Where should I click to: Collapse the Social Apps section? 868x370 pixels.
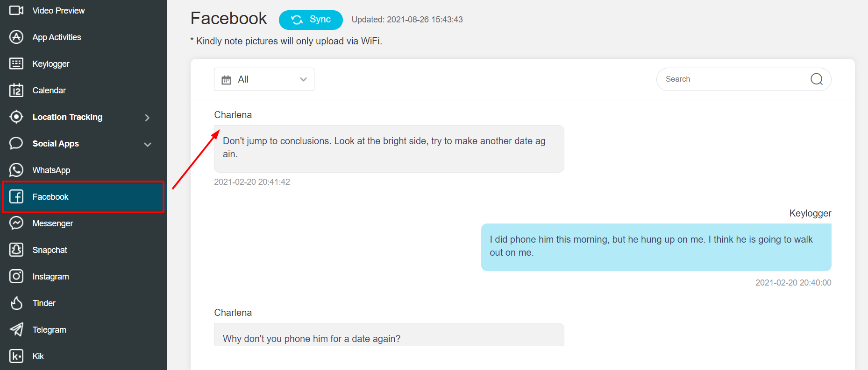(x=148, y=144)
